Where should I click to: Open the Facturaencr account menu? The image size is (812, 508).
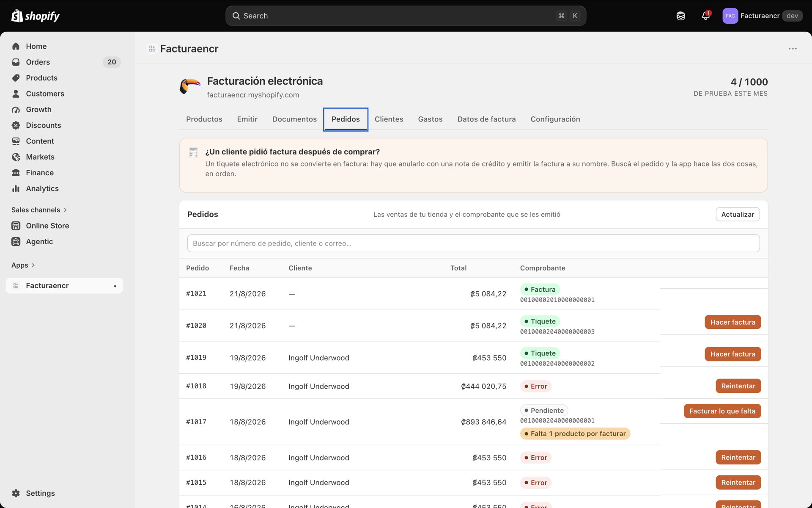click(763, 16)
